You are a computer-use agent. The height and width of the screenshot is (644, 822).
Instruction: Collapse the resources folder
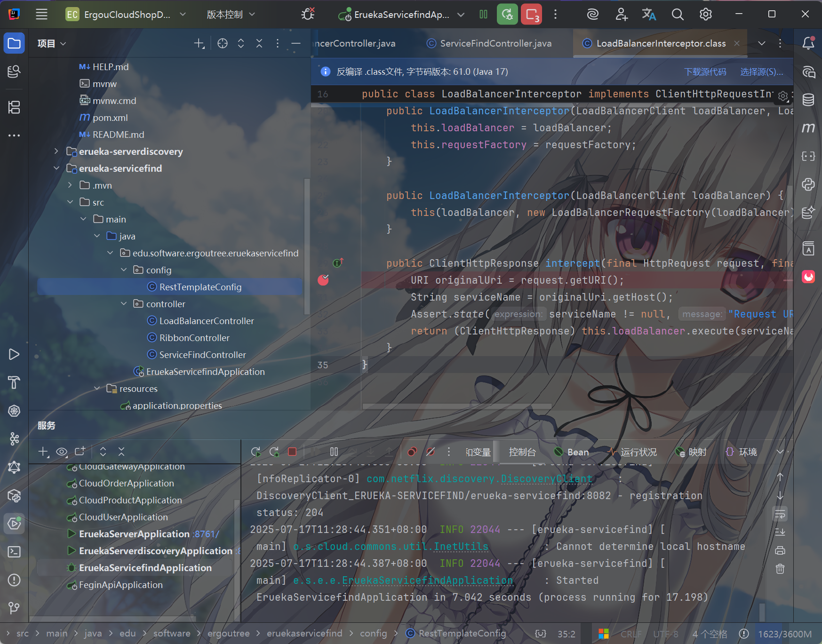(x=97, y=389)
